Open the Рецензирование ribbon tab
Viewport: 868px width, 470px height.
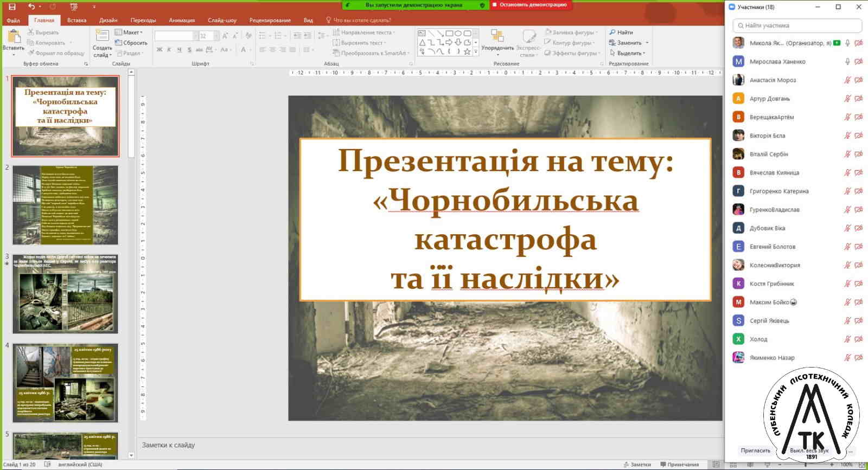click(270, 20)
